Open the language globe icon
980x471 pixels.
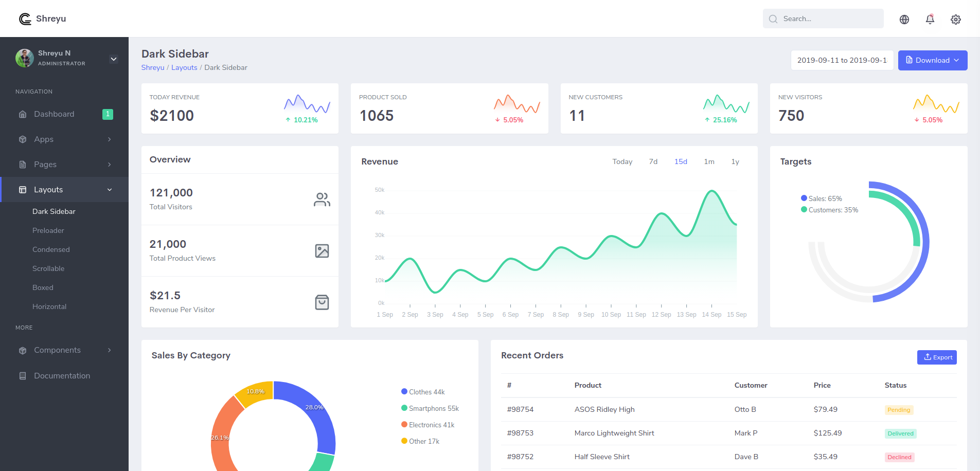pyautogui.click(x=904, y=20)
